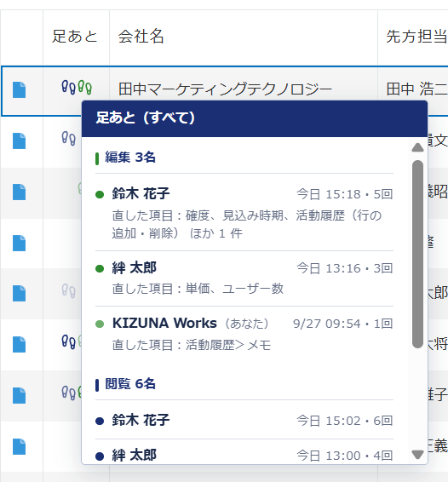This screenshot has height=482, width=448.
Task: Click footprint icon in the second table row
Action: point(69,138)
